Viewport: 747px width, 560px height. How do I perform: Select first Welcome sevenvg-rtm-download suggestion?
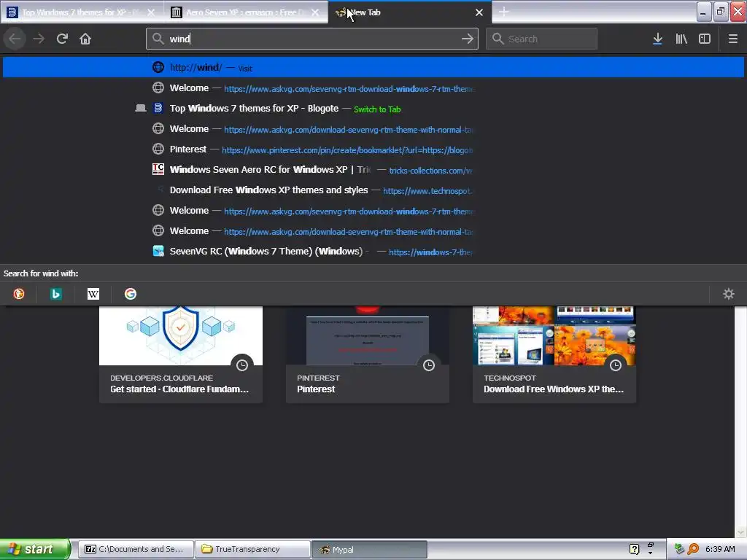373,88
